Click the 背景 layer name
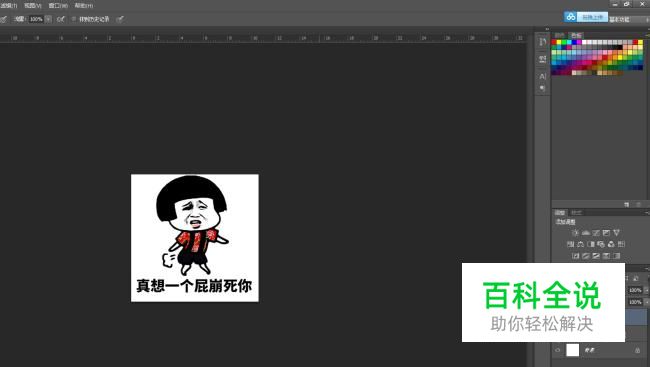 click(x=589, y=350)
